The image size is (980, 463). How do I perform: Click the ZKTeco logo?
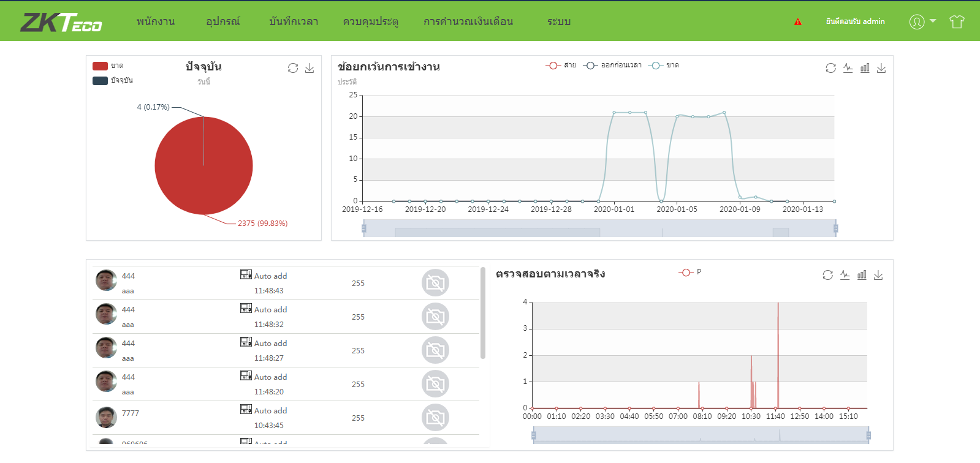61,22
